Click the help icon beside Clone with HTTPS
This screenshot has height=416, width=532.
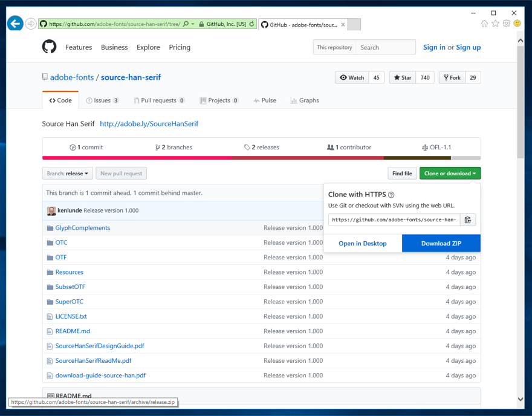pyautogui.click(x=391, y=195)
